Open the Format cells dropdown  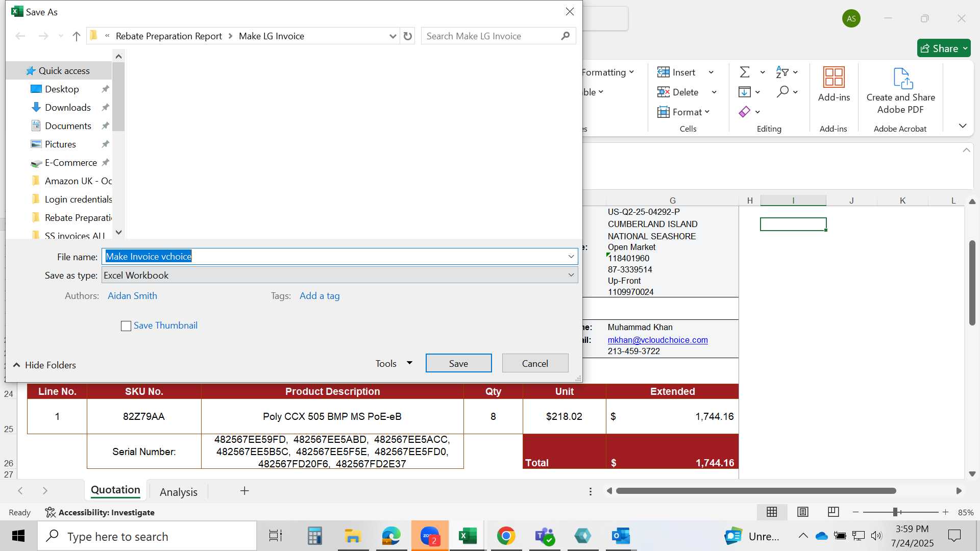pos(684,112)
